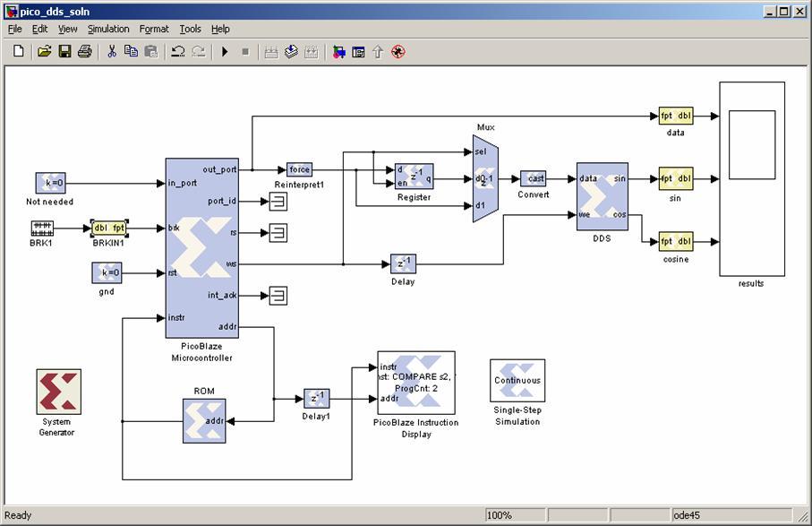Select the terminator on int_ack output

click(278, 296)
